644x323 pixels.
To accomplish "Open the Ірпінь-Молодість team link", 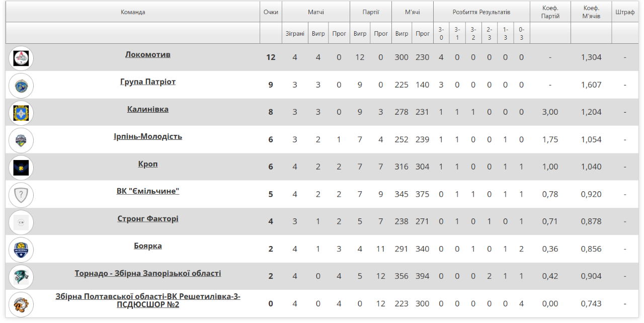I will point(148,136).
